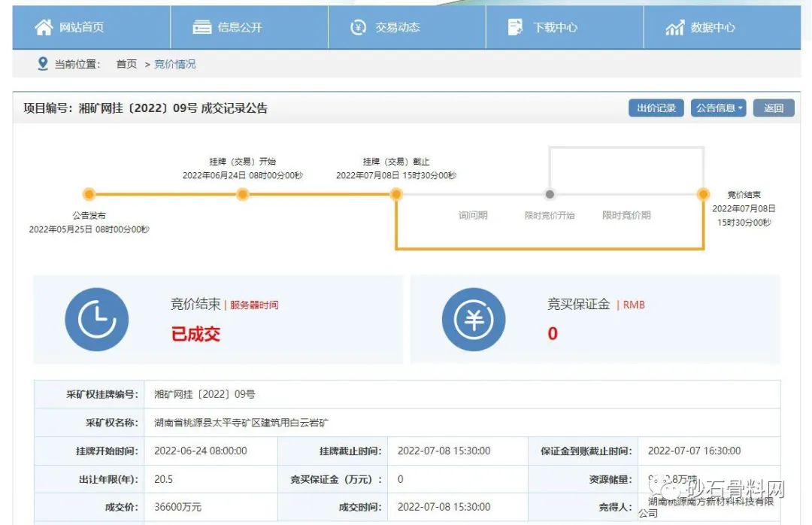812x525 pixels.
Task: Click the location pin icon near 当前位置
Action: pos(43,64)
